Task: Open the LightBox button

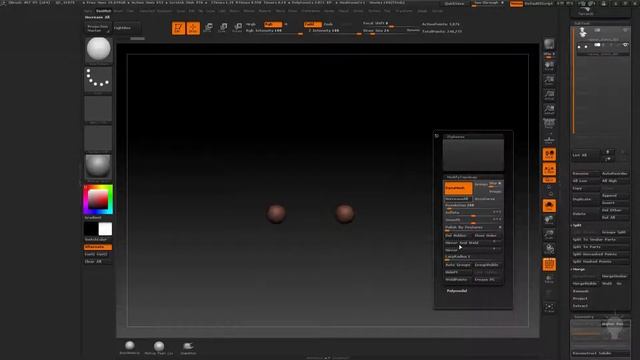Action: (x=126, y=28)
